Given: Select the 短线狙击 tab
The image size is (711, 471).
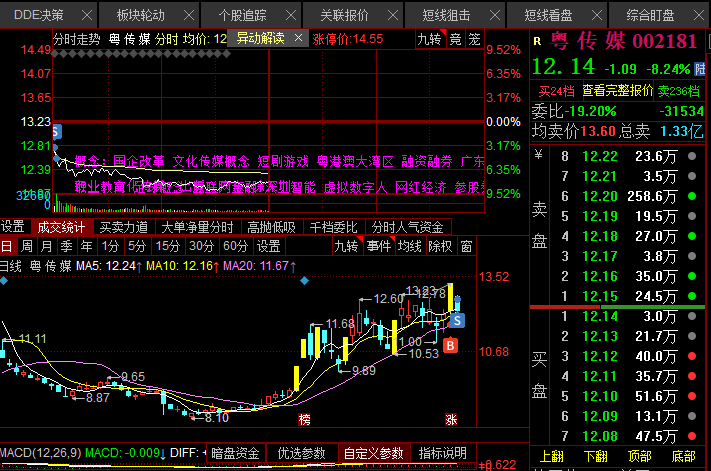Looking at the screenshot, I should coord(446,15).
